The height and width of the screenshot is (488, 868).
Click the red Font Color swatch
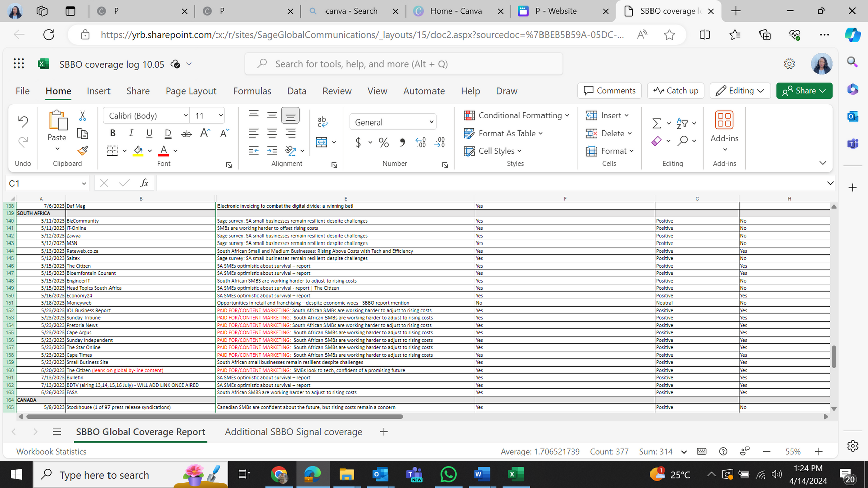164,150
